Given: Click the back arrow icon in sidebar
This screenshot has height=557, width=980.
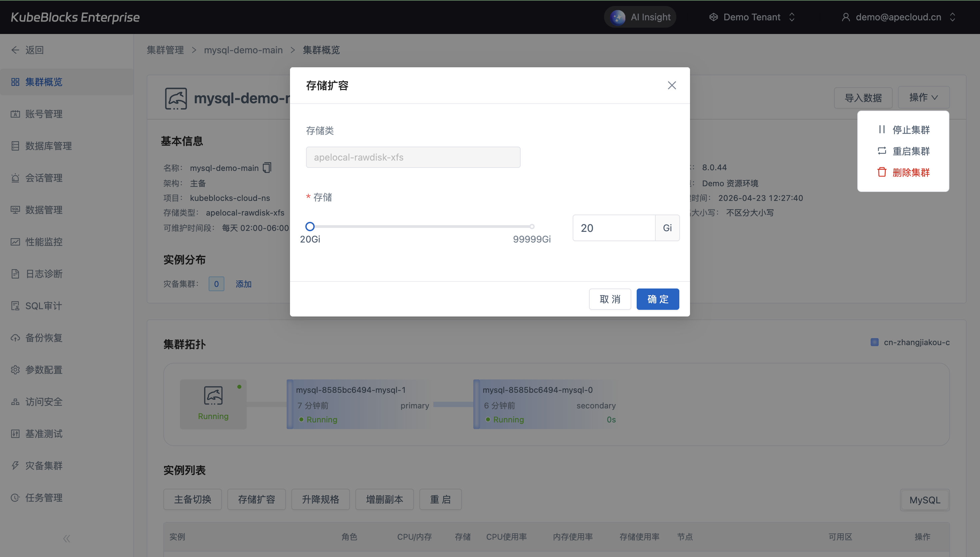Looking at the screenshot, I should click(x=15, y=50).
